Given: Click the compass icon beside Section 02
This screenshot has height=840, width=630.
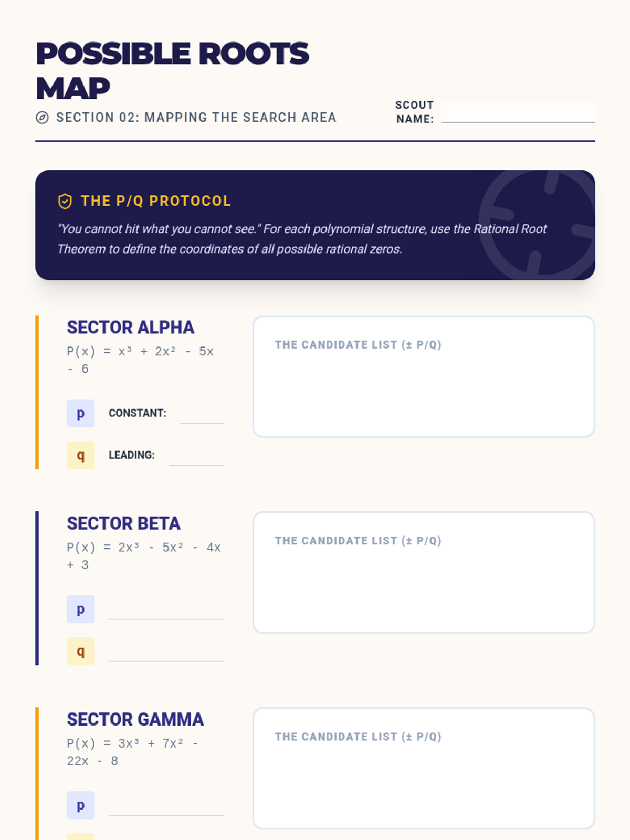Looking at the screenshot, I should click(x=42, y=118).
